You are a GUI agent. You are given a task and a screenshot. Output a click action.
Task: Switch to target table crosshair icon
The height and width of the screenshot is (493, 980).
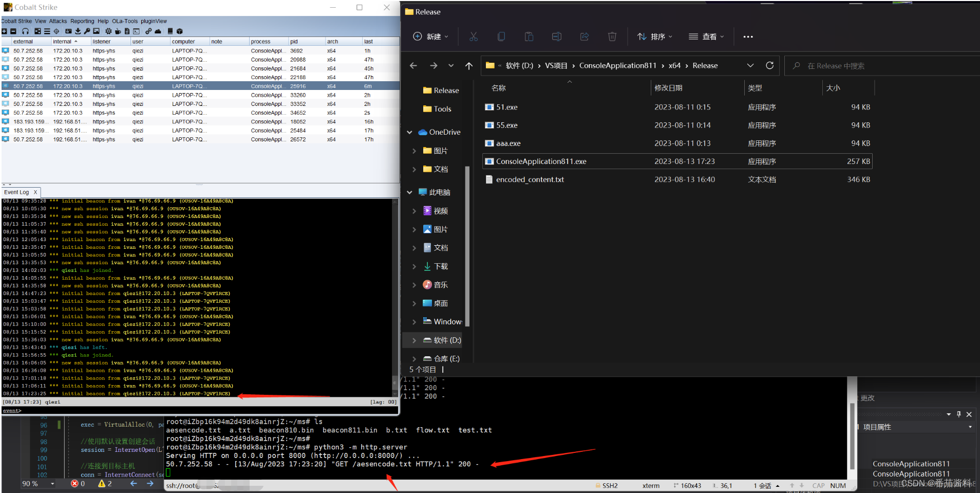click(56, 31)
